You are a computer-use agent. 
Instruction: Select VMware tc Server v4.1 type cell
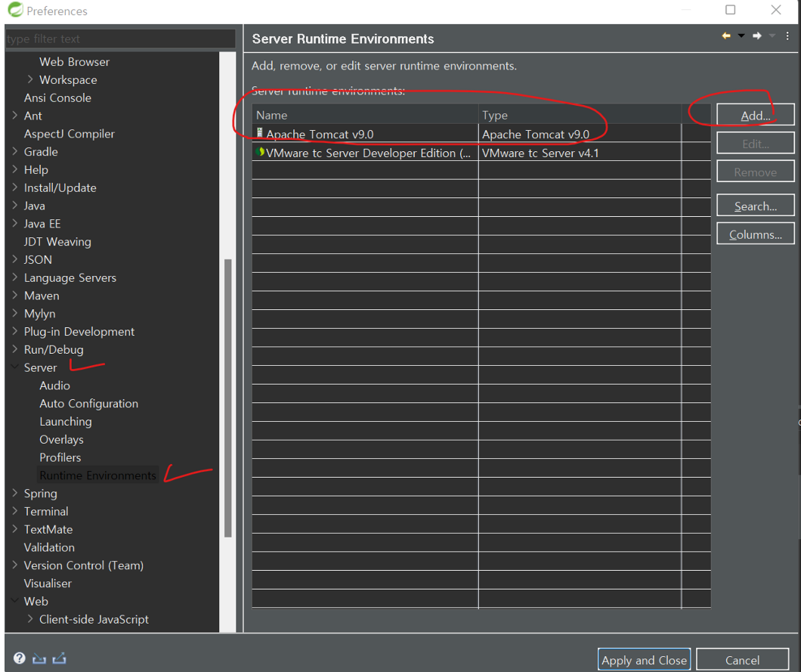point(580,153)
